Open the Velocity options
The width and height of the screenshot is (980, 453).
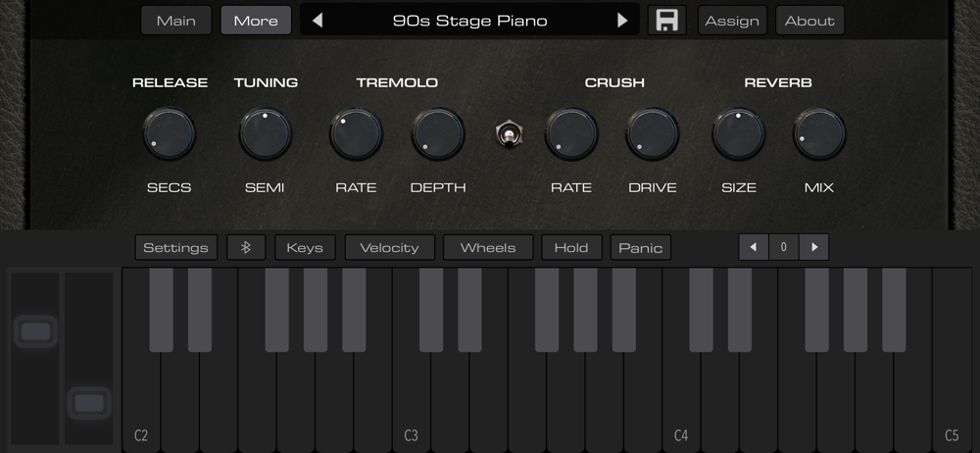[389, 247]
